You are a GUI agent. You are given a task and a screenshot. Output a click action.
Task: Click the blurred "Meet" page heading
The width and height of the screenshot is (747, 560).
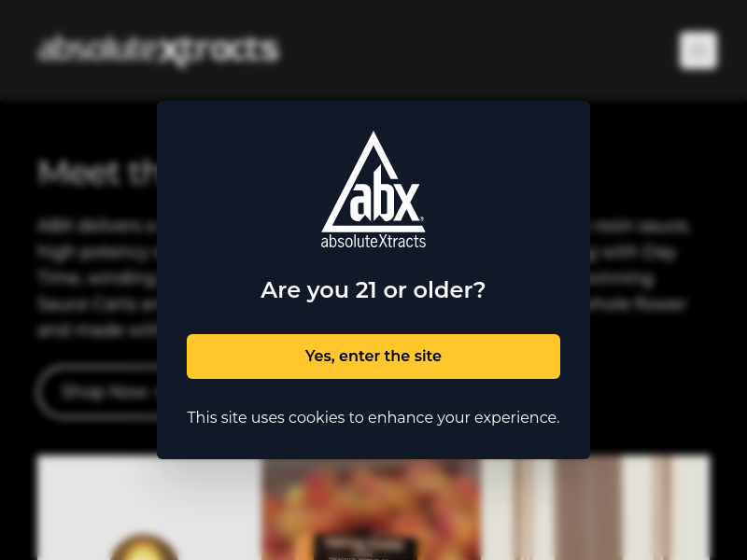point(93,173)
